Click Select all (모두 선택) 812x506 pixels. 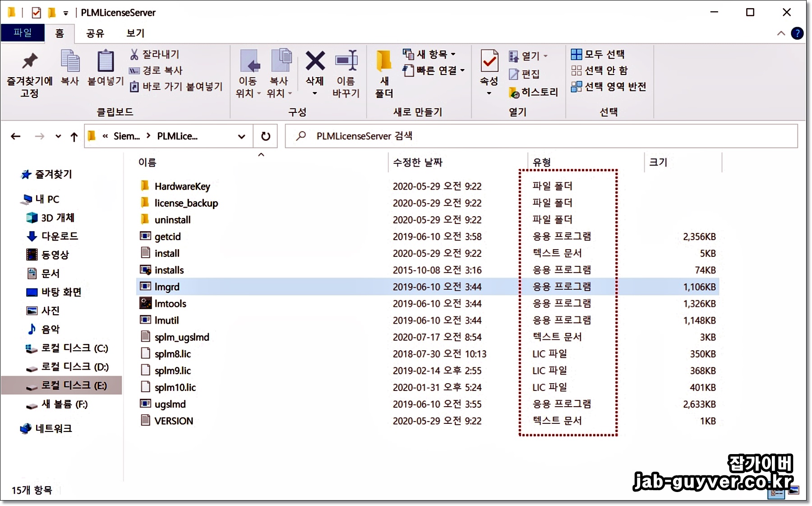click(x=598, y=54)
